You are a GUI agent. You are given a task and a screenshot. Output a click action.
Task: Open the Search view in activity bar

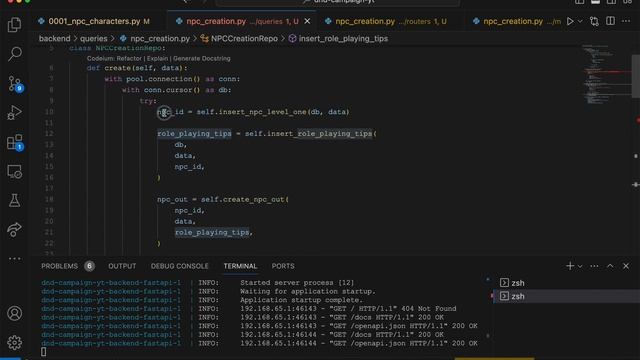[x=15, y=54]
